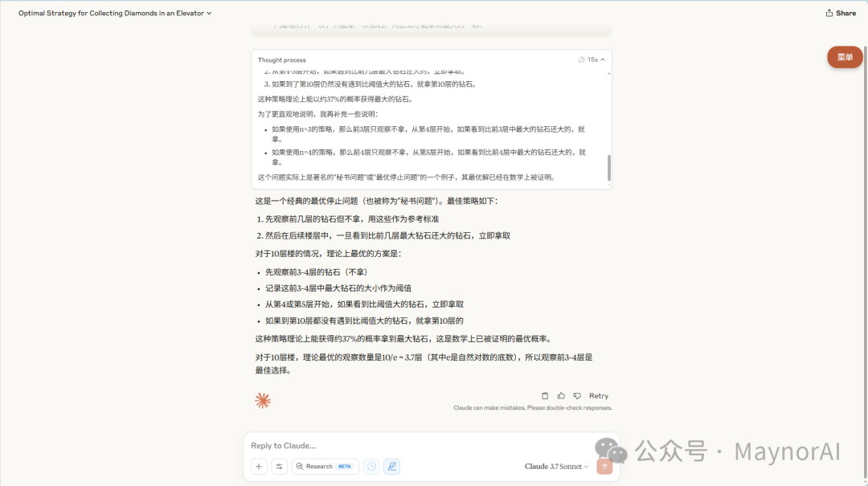The width and height of the screenshot is (868, 486).
Task: Open the attach file plus icon
Action: coord(258,466)
